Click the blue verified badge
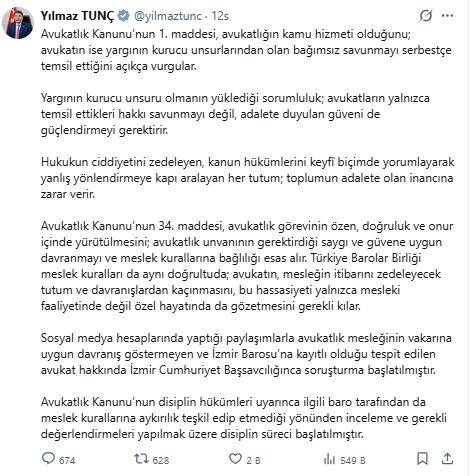 point(124,16)
